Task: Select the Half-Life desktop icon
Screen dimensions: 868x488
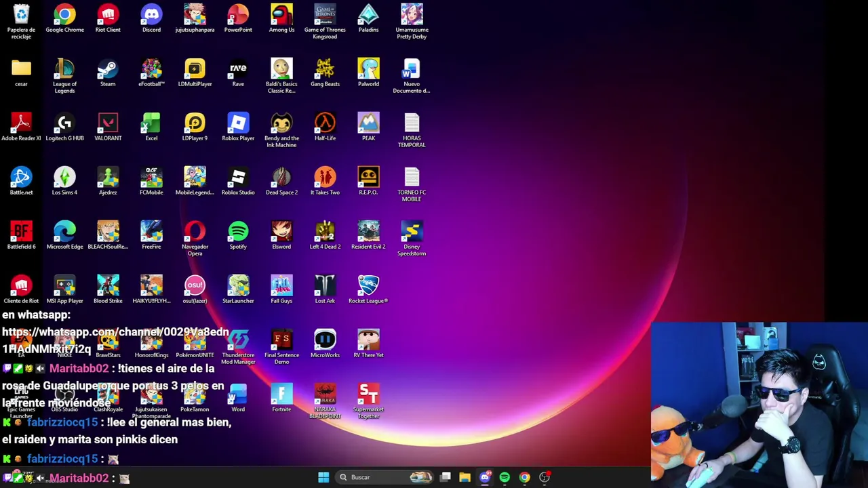Action: click(325, 127)
